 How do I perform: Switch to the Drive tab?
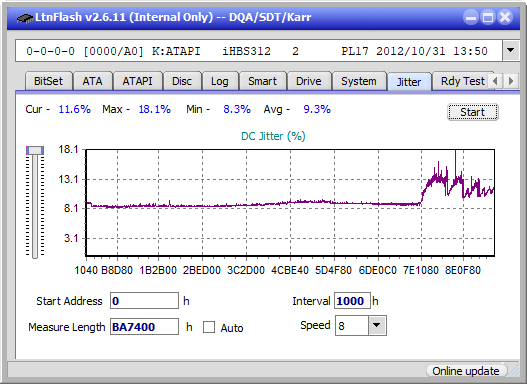tap(309, 81)
